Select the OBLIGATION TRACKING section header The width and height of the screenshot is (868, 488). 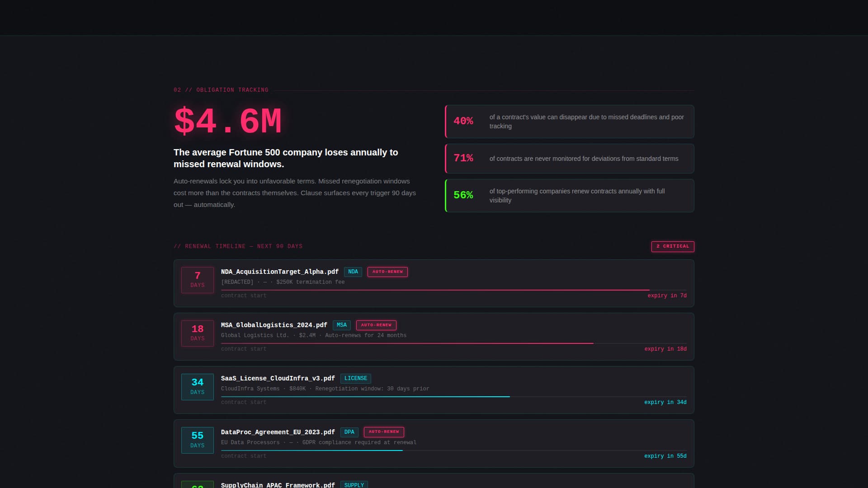221,89
